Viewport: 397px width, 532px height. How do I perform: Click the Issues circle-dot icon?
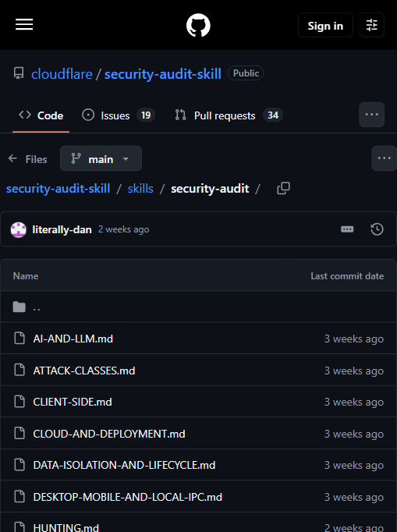point(88,115)
